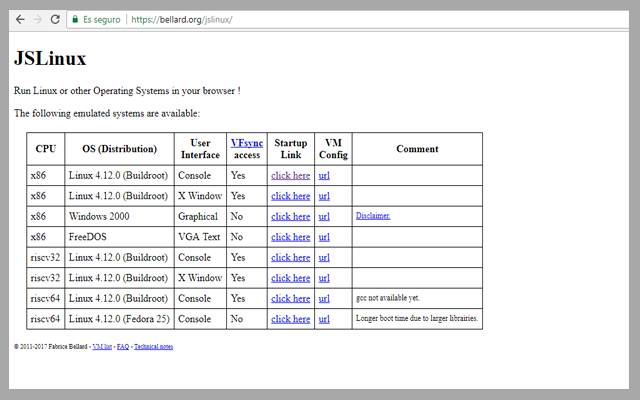The width and height of the screenshot is (640, 400).
Task: Open 'click here' for riscv32 Console row
Action: click(x=290, y=257)
